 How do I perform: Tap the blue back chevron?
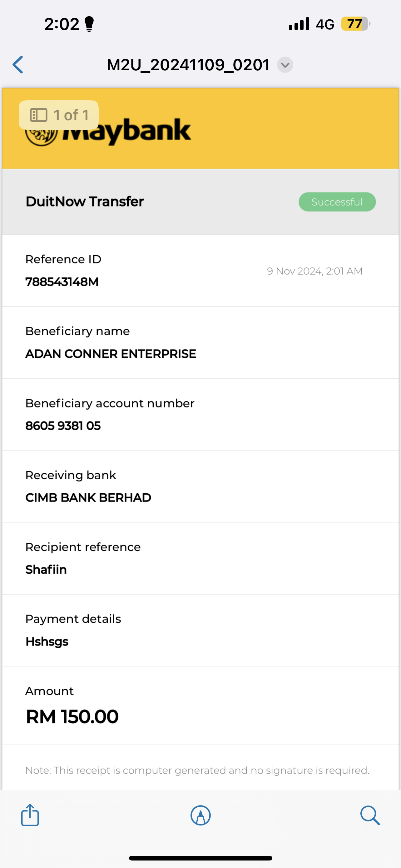click(x=18, y=65)
